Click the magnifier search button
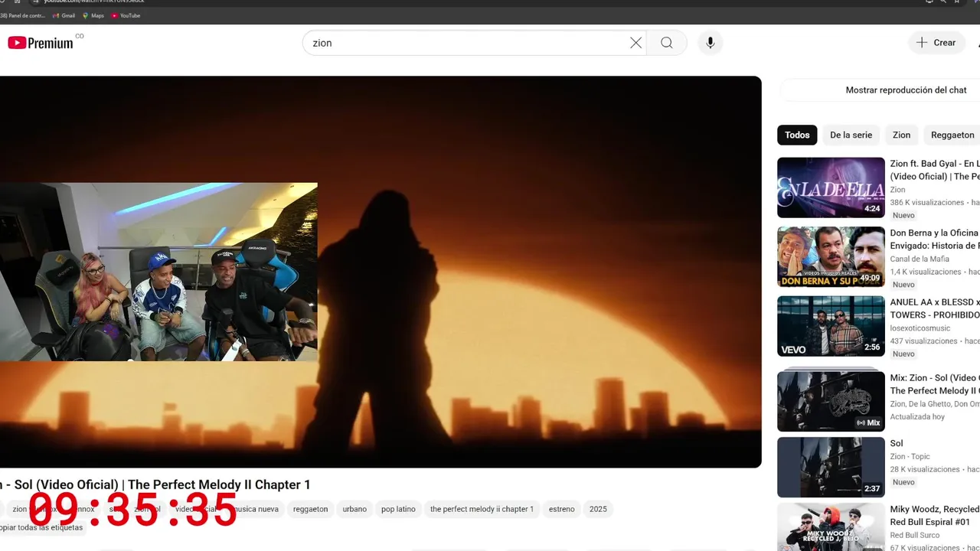The image size is (980, 551). (667, 43)
